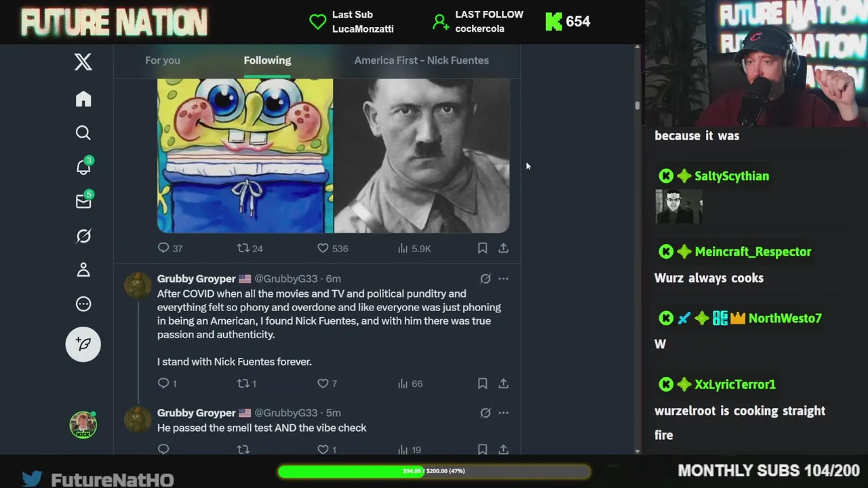The image size is (868, 488).
Task: Repost the smell test post
Action: (243, 449)
